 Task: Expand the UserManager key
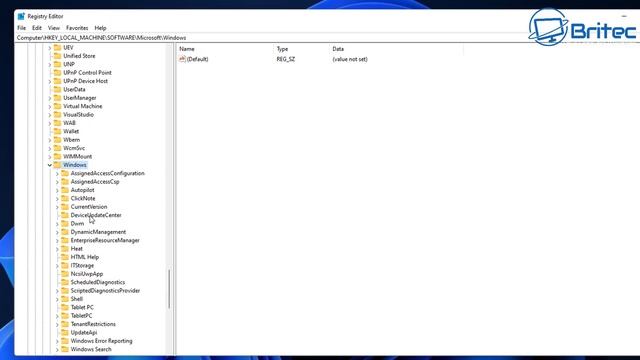click(50, 98)
